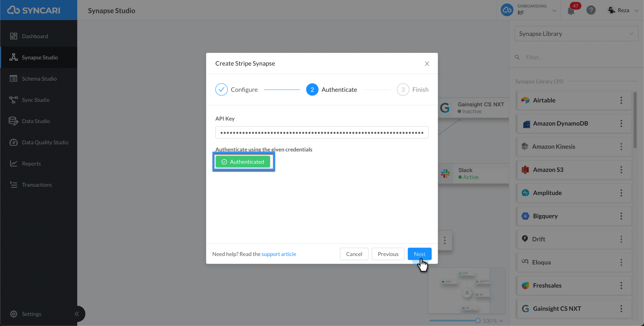
Task: Click the Next button
Action: (x=420, y=254)
